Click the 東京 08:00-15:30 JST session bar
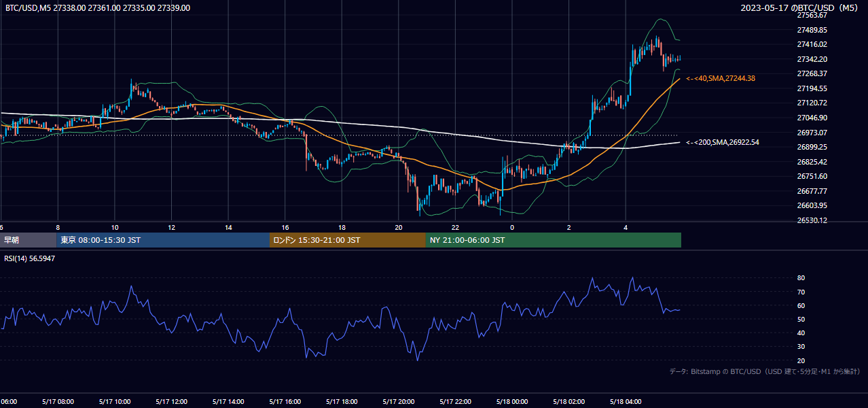This screenshot has height=408, width=868. coord(163,240)
